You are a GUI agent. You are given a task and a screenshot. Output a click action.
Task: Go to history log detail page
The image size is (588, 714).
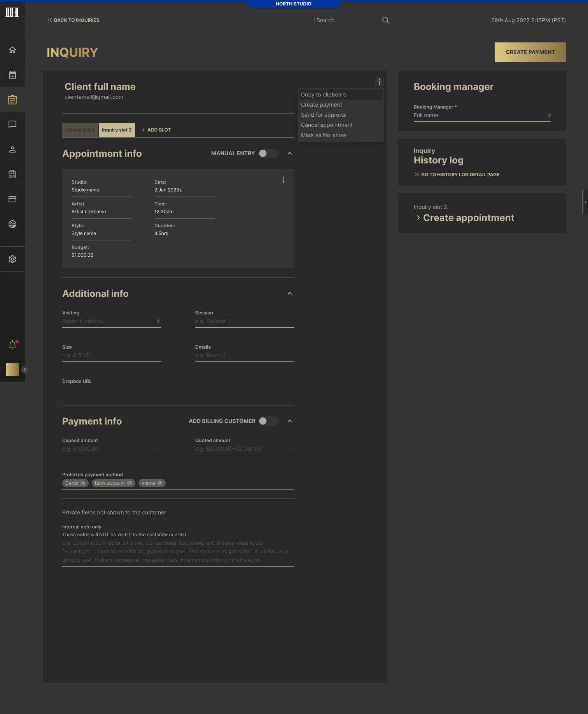coord(457,175)
